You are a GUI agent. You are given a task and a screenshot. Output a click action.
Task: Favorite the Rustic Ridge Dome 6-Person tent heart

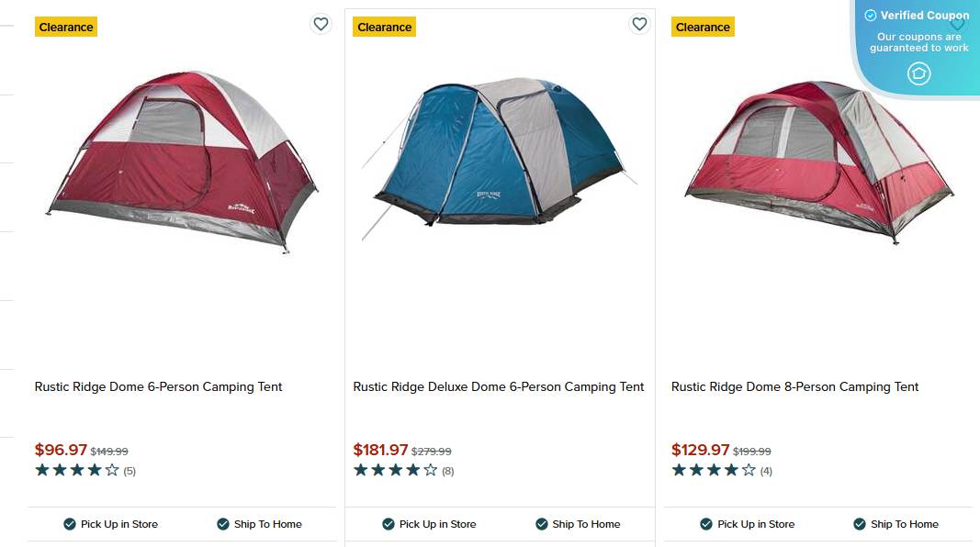tap(321, 24)
